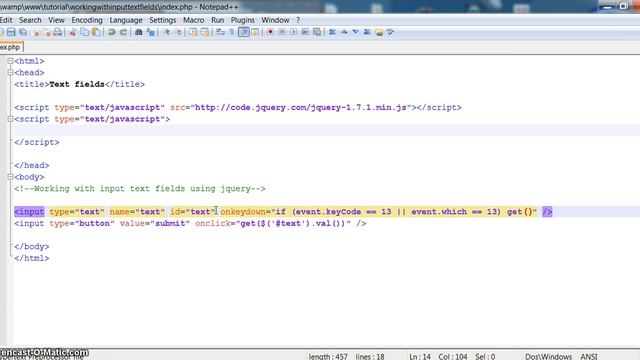Click 'lines : 18' in status bar
The height and width of the screenshot is (360, 640).
[x=370, y=356]
